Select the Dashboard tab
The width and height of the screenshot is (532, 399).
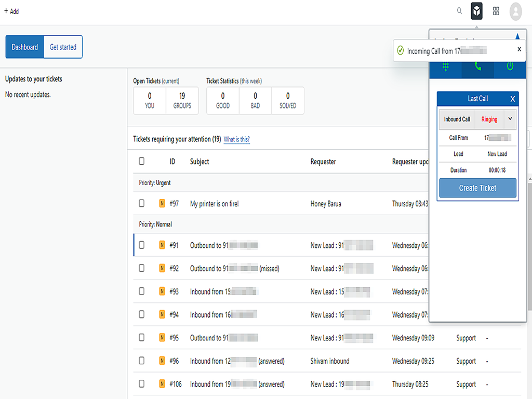point(25,47)
